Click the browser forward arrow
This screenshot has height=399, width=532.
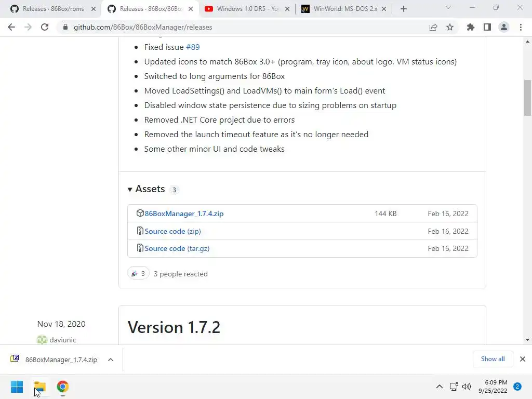tap(28, 27)
